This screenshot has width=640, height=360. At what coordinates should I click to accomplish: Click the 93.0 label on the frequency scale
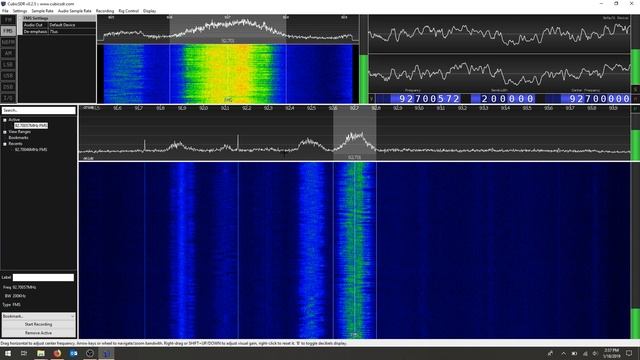coord(419,108)
